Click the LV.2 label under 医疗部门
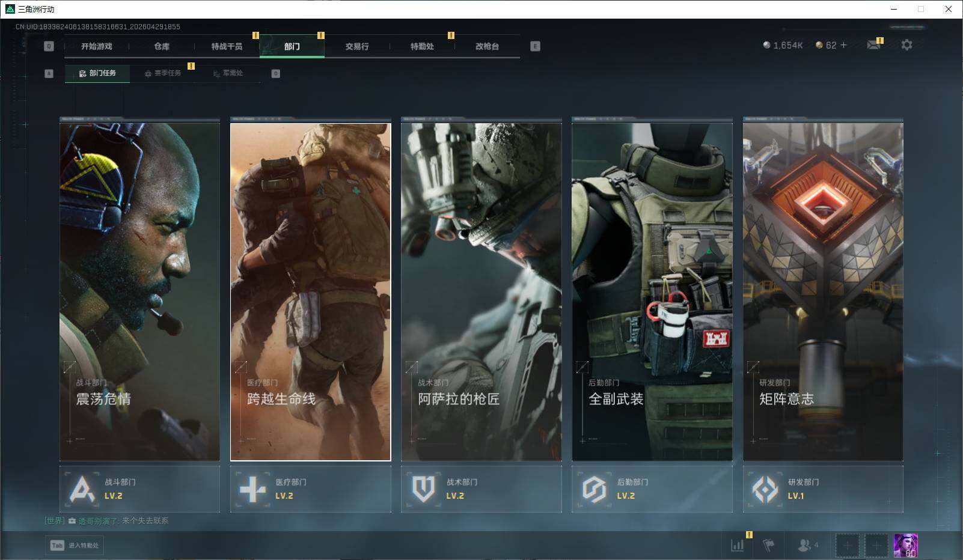 (x=284, y=496)
